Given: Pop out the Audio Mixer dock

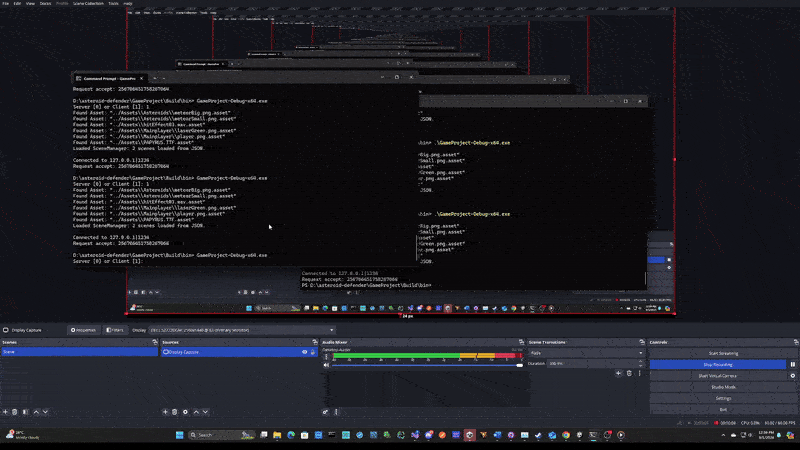Looking at the screenshot, I should [521, 342].
